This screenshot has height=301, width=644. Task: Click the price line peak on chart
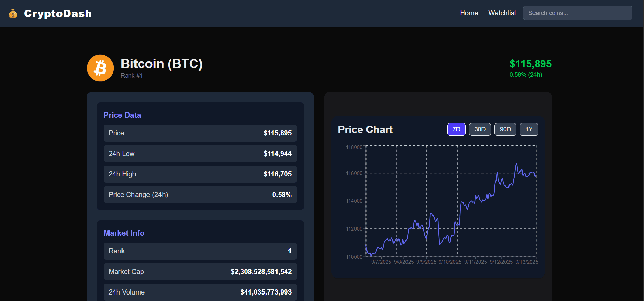pos(516,164)
